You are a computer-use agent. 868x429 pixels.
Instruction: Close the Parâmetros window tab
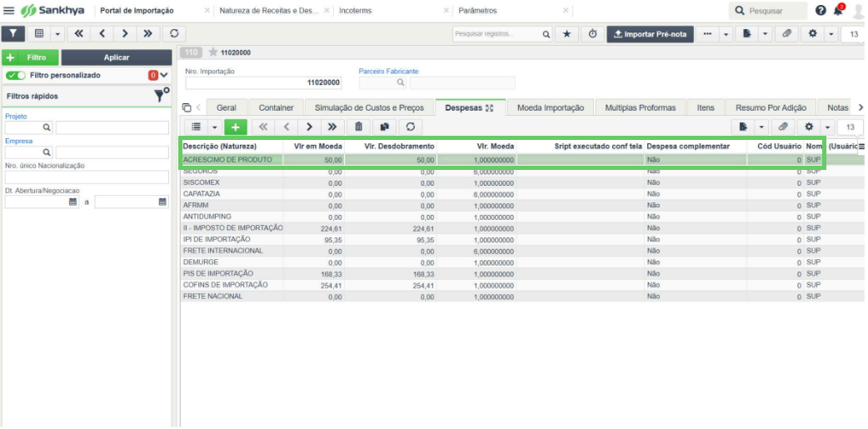tap(566, 11)
